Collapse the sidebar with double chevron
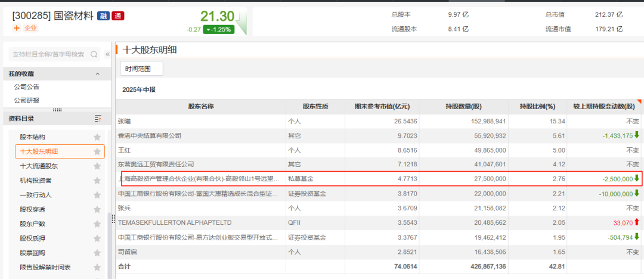Viewport: 644px width, 279px height. pos(107,54)
